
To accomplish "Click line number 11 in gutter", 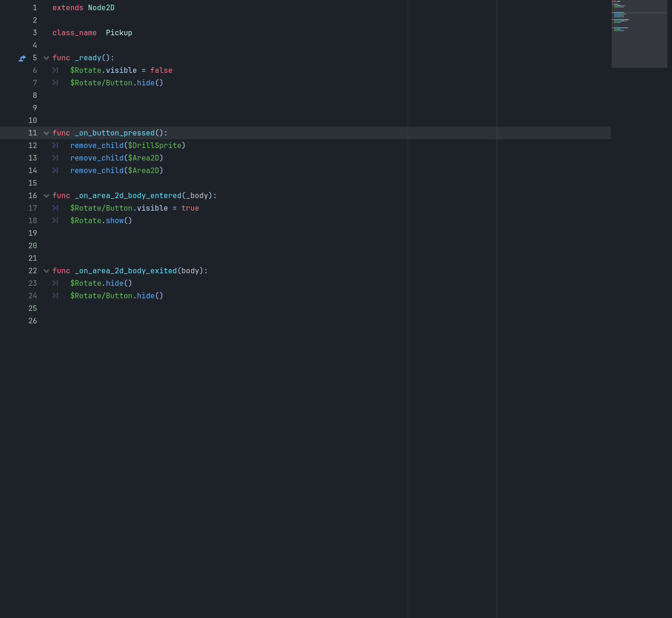I will coord(32,133).
